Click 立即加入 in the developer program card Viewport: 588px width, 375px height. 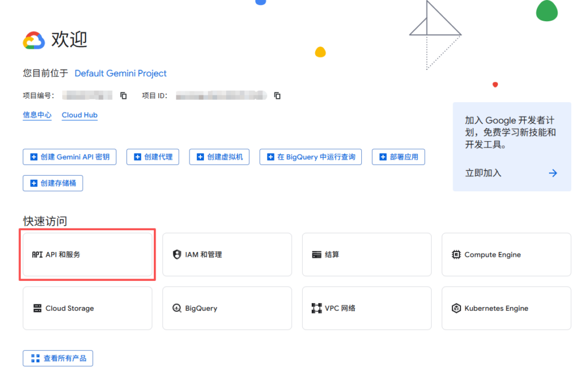(483, 173)
